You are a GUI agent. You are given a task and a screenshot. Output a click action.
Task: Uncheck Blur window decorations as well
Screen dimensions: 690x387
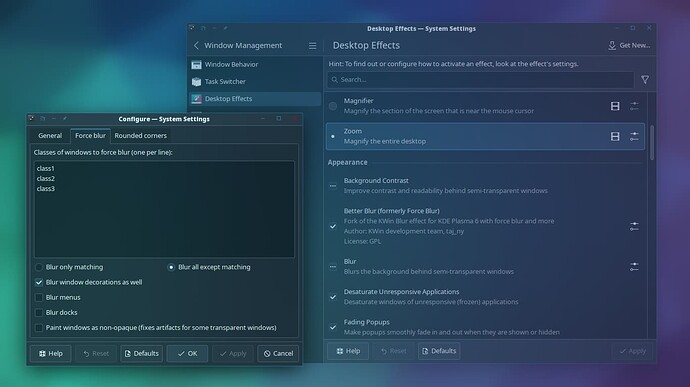point(39,282)
